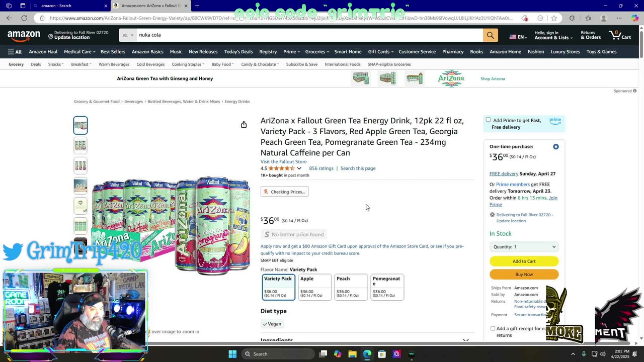This screenshot has width=644, height=362.
Task: Click the Buy Now button
Action: pyautogui.click(x=524, y=275)
